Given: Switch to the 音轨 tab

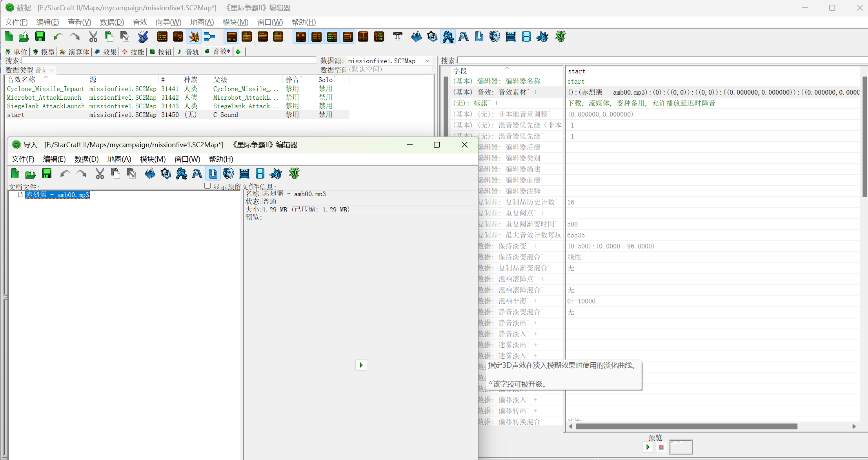Looking at the screenshot, I should [x=188, y=52].
